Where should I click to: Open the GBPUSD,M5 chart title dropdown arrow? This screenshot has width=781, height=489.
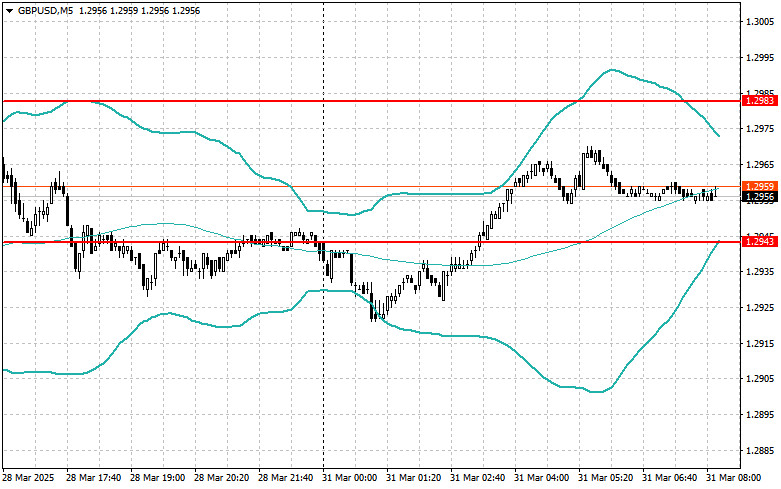(x=9, y=11)
